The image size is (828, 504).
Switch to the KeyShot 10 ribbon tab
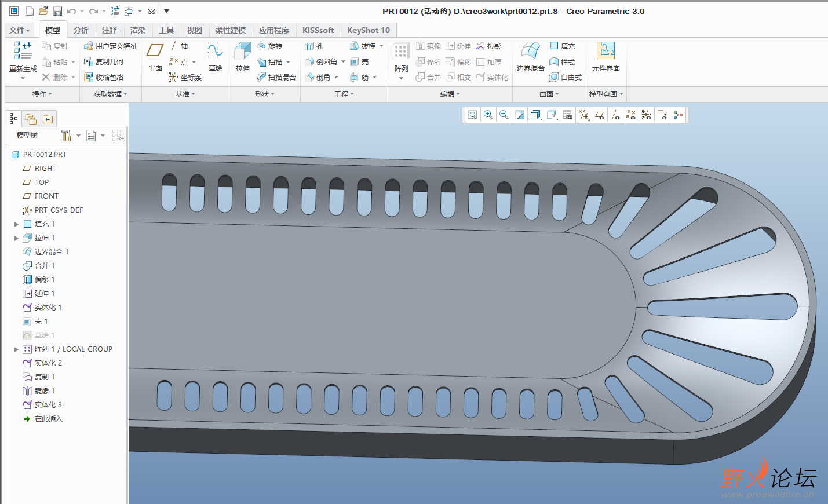coord(369,30)
